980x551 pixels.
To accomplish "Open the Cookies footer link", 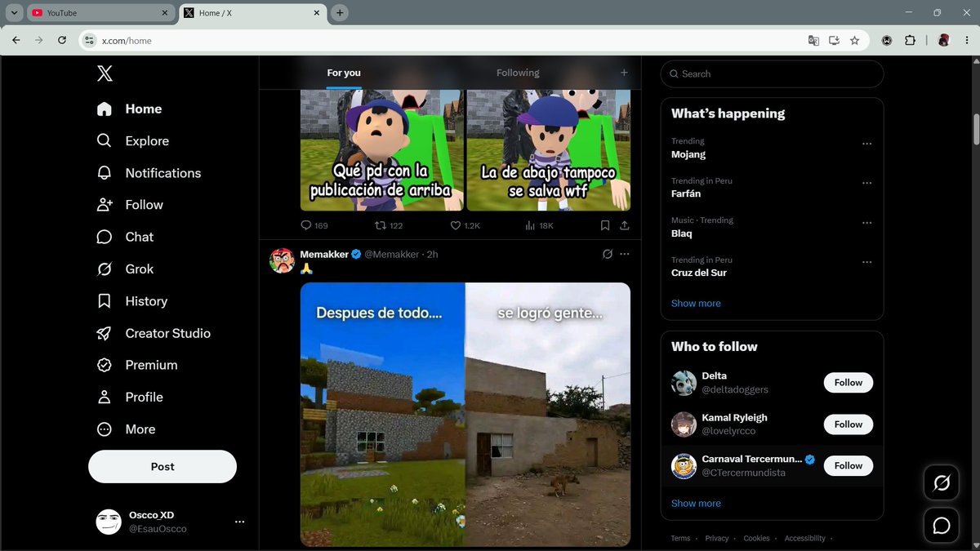I will (x=756, y=539).
